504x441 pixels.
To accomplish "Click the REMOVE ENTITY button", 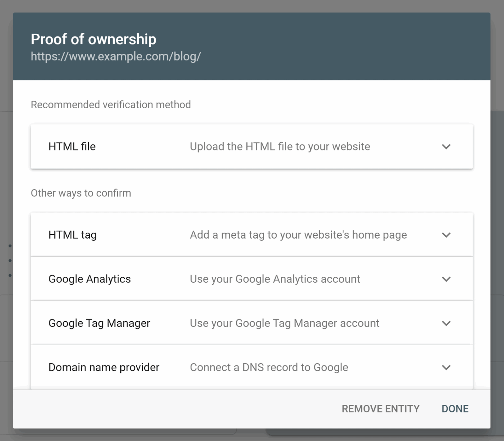I will coord(381,409).
